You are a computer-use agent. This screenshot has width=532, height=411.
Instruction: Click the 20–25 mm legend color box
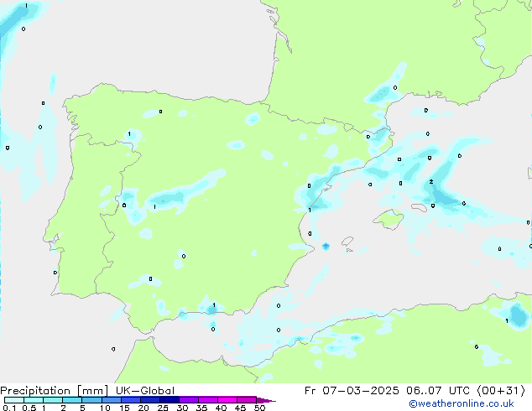pos(150,400)
